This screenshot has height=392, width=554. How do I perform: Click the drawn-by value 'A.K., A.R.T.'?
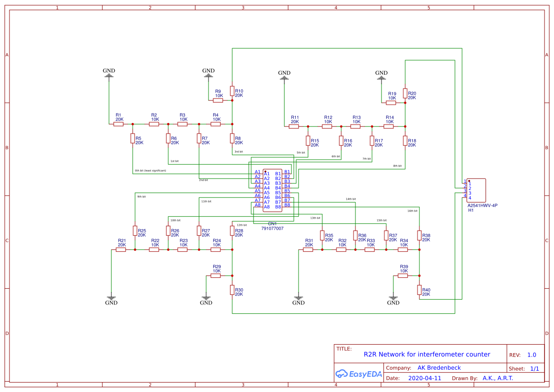[x=498, y=378]
